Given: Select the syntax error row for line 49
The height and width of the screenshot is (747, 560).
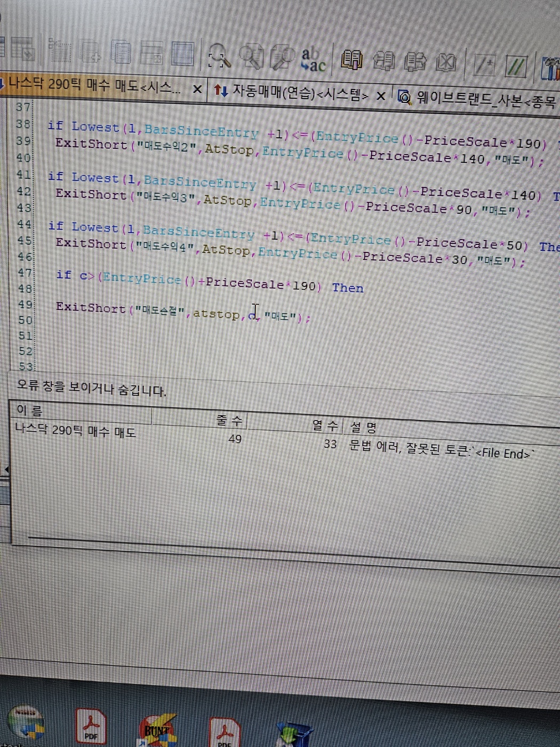Looking at the screenshot, I should click(267, 440).
